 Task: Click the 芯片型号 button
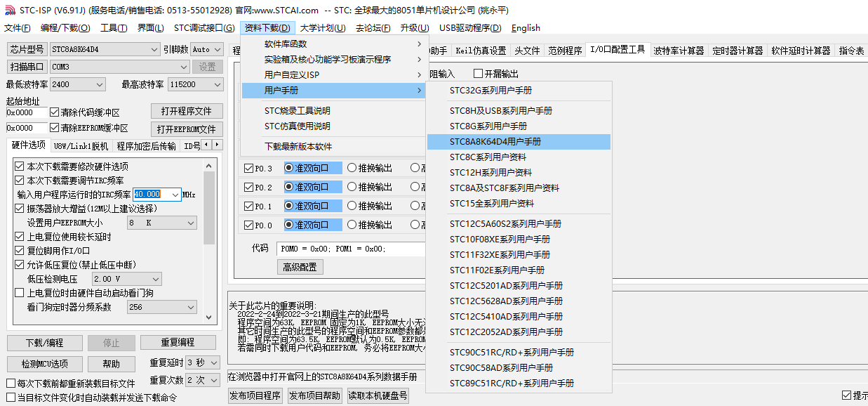click(27, 50)
